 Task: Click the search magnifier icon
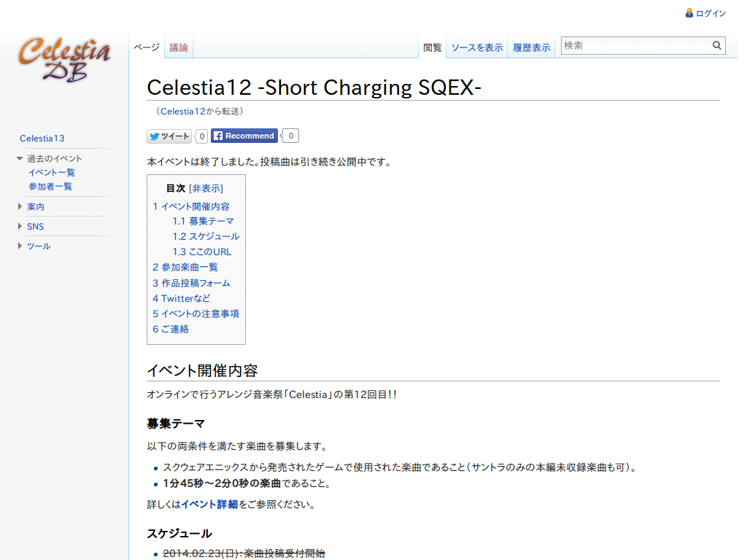coord(716,45)
